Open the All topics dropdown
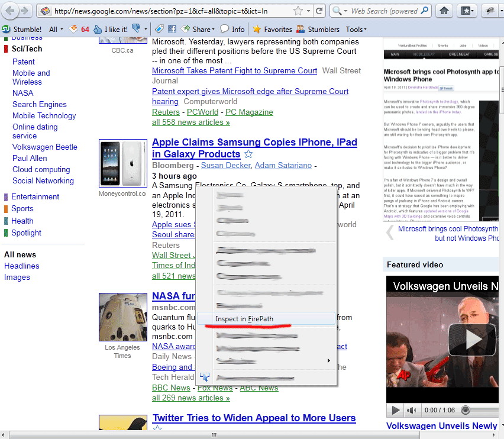The width and height of the screenshot is (504, 439). (x=56, y=29)
